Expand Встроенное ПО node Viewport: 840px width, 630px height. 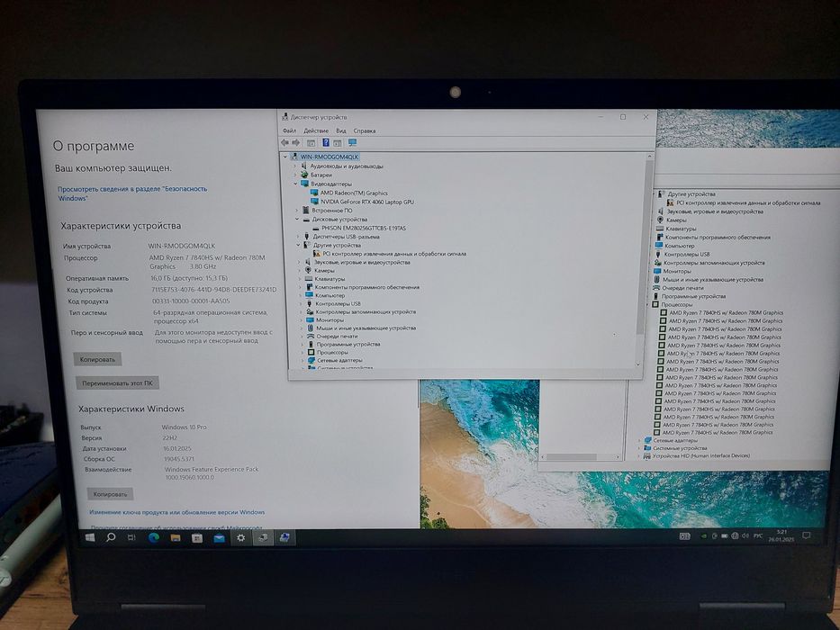pyautogui.click(x=297, y=211)
